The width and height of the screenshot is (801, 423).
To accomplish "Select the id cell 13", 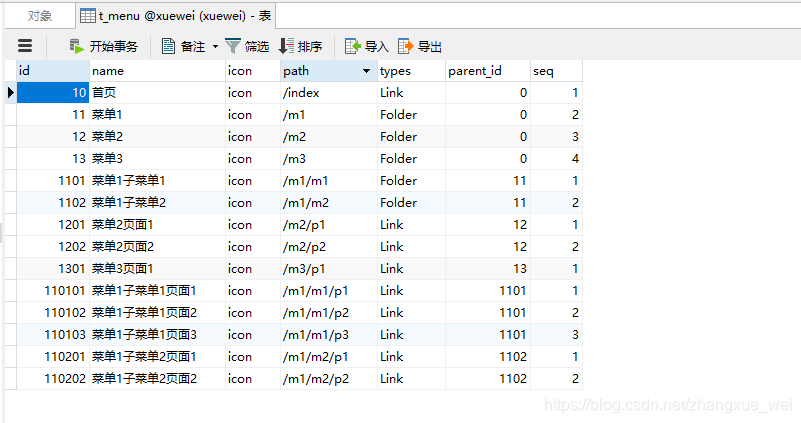I will pos(53,158).
